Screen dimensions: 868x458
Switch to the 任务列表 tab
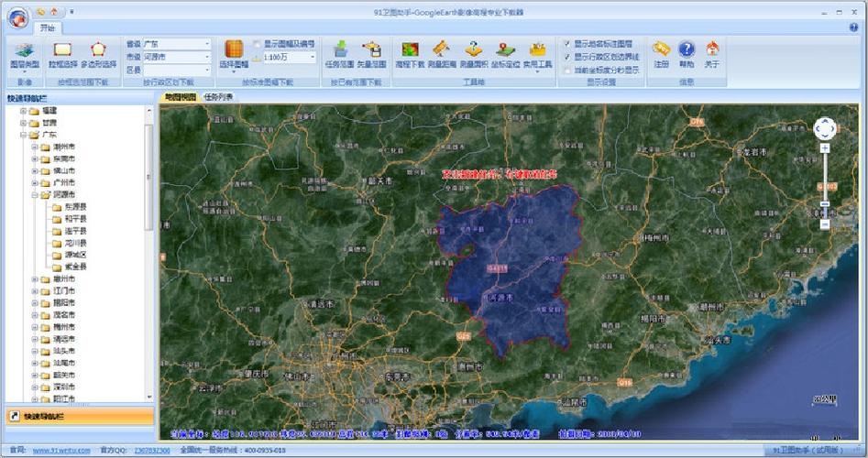click(x=218, y=96)
